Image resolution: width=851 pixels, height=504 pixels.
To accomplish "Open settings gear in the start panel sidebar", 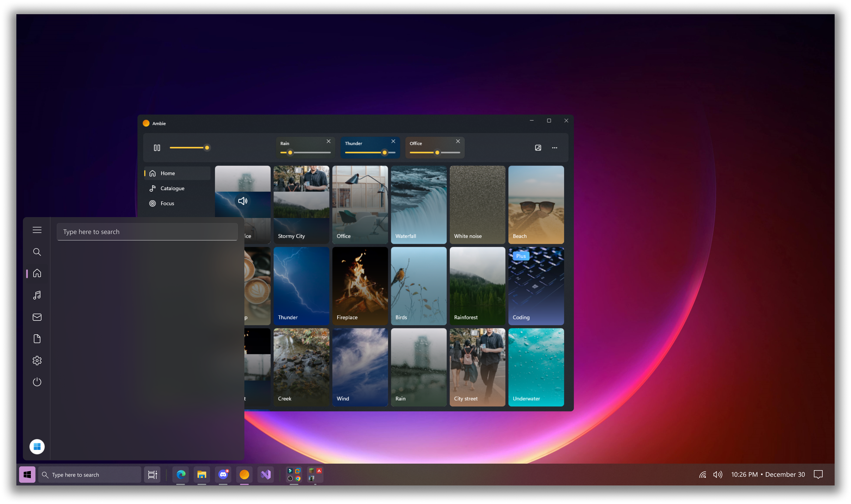I will coord(37,361).
